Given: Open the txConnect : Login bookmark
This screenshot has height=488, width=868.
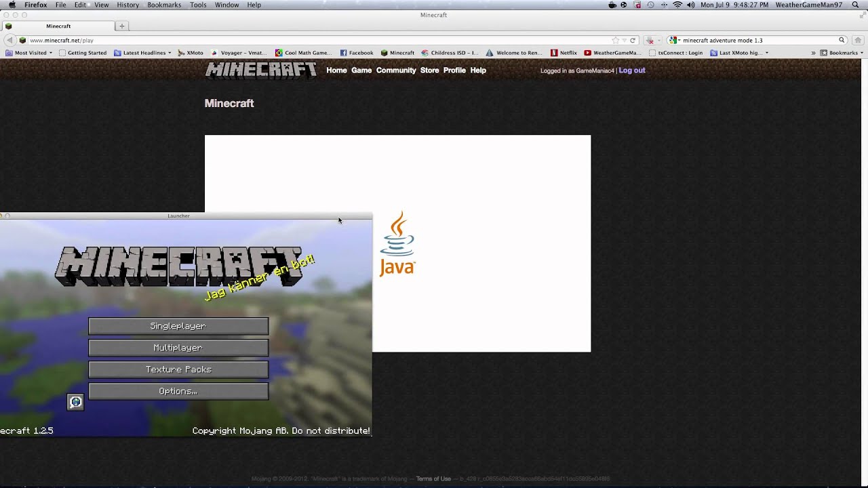Looking at the screenshot, I should (x=675, y=52).
